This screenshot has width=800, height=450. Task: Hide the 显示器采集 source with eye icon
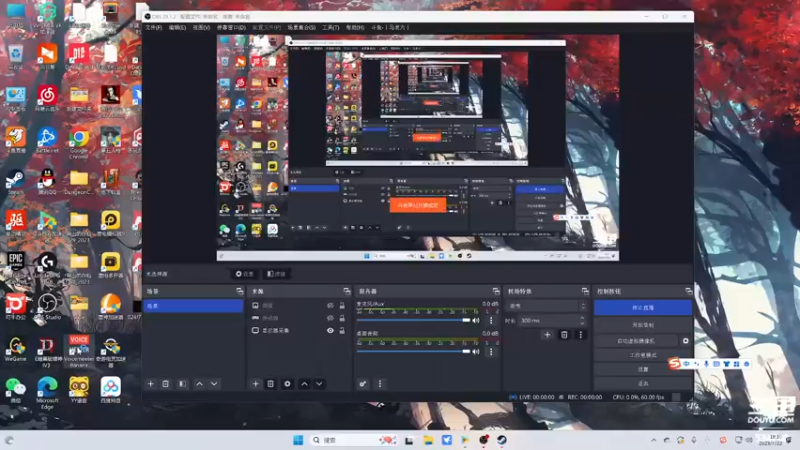[330, 331]
